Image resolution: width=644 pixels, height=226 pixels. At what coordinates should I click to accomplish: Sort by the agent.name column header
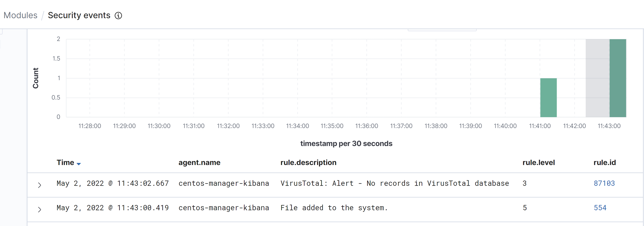(x=199, y=163)
